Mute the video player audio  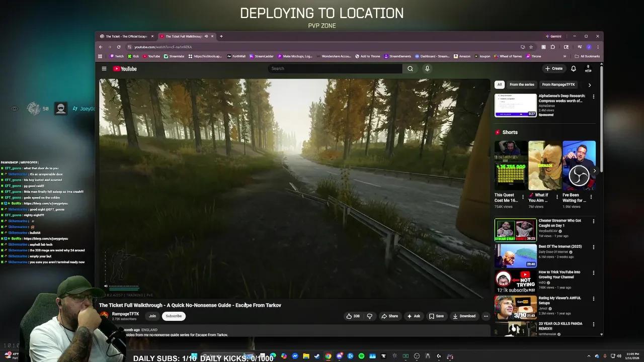105,286
